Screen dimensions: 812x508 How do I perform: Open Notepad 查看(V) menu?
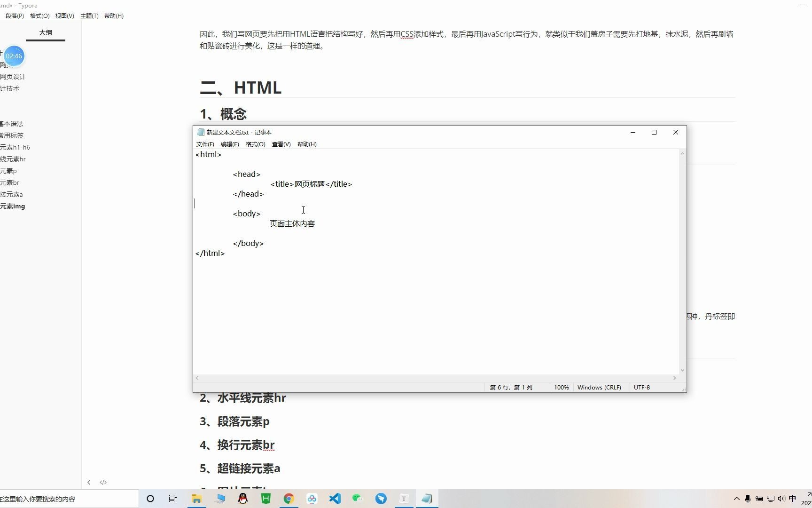pyautogui.click(x=281, y=144)
